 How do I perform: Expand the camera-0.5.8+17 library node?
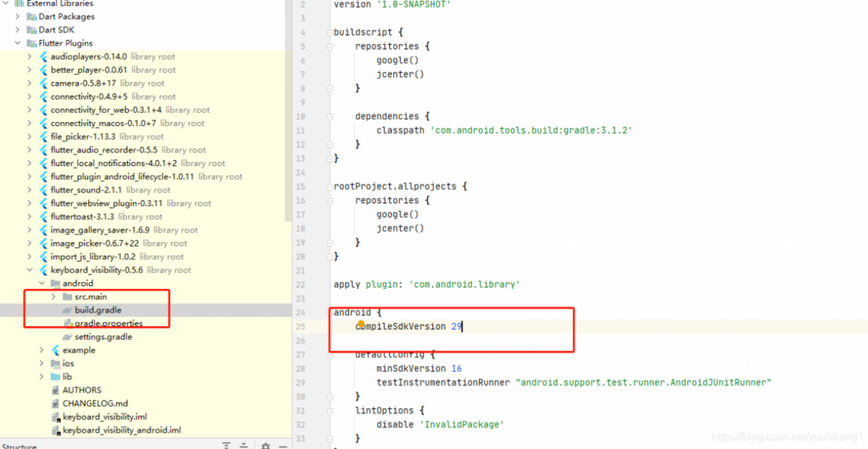click(30, 83)
